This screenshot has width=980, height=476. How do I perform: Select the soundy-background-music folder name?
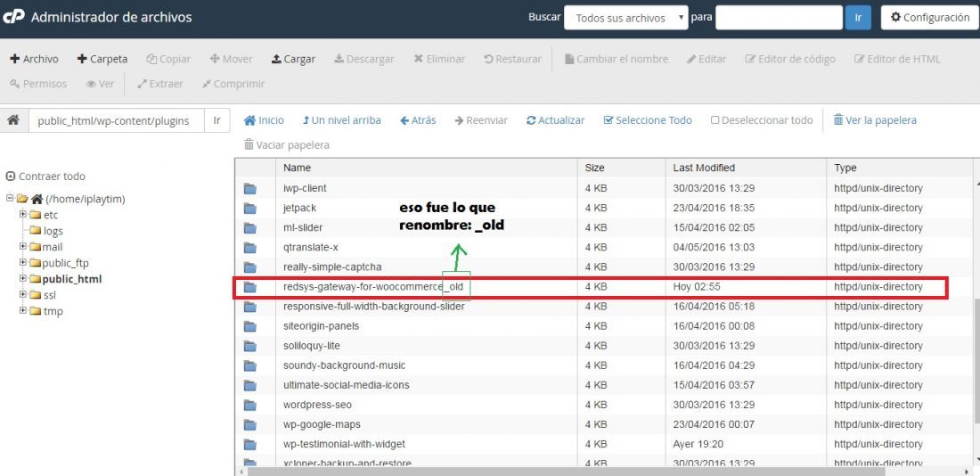[345, 365]
